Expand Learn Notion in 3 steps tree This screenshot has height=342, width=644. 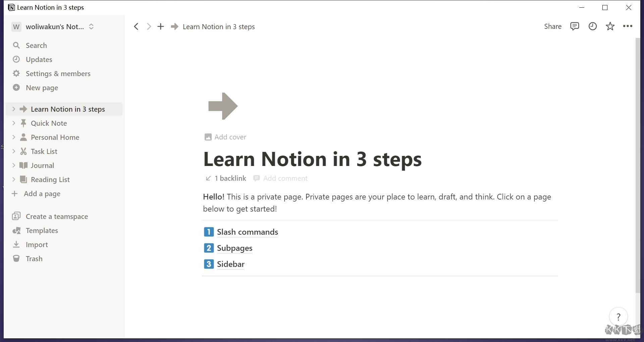14,109
